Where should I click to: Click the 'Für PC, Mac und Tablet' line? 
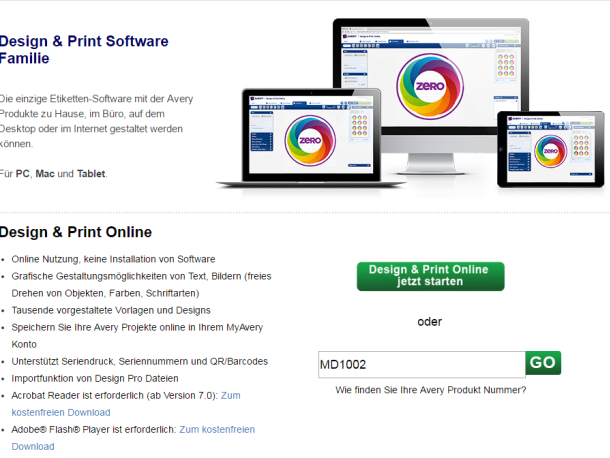click(x=53, y=174)
